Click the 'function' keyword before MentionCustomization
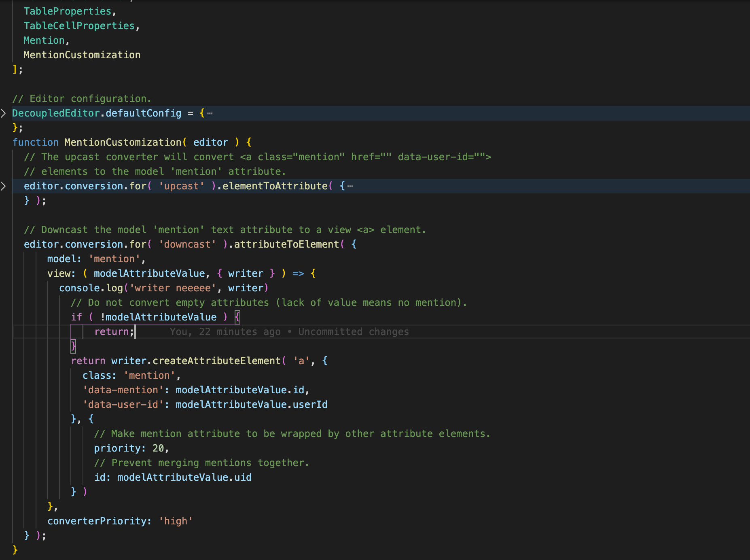This screenshot has height=560, width=750. 36,142
